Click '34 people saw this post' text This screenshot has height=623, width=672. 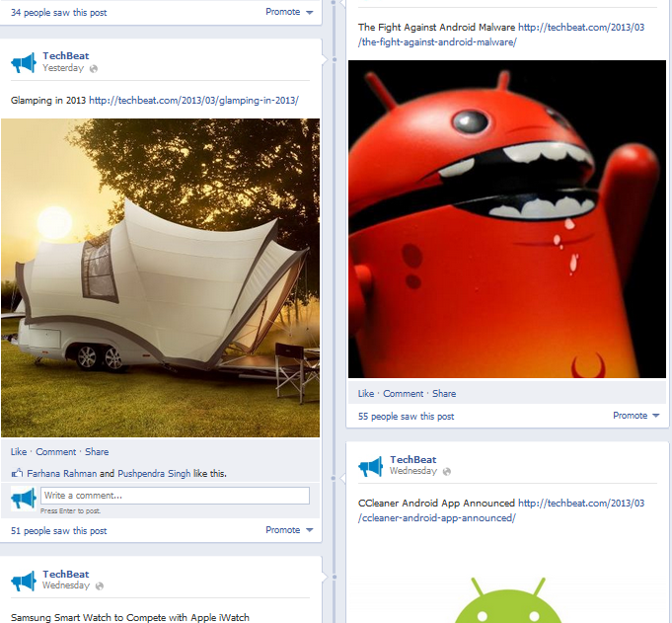pos(59,13)
